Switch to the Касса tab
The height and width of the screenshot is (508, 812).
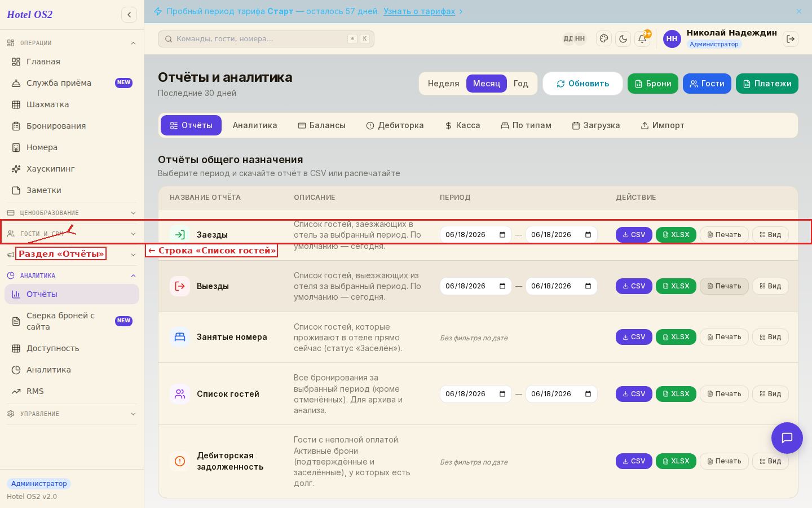(x=462, y=125)
